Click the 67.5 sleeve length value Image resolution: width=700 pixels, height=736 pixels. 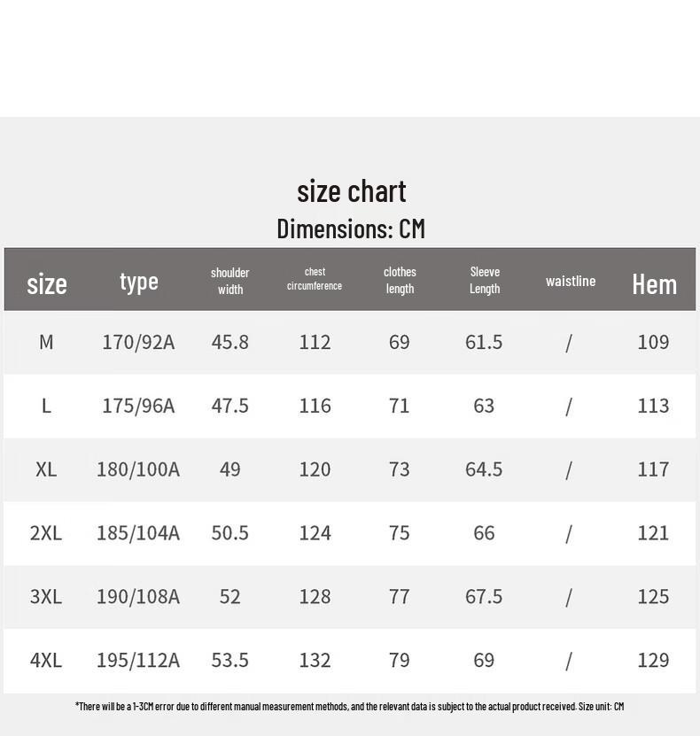click(x=484, y=597)
